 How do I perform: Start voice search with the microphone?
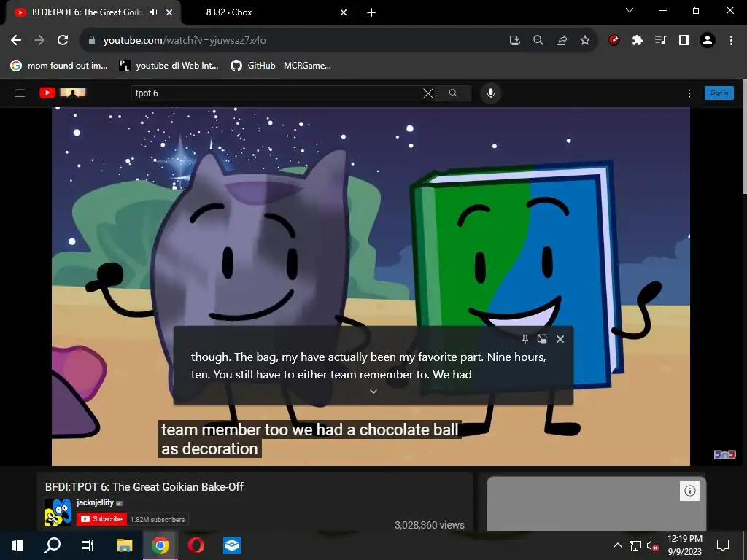pyautogui.click(x=491, y=93)
